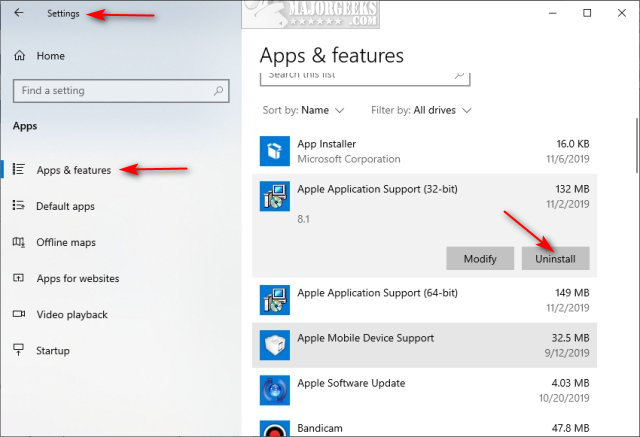Click the 4.03 MB size value
Screen dimensions: 640x437
coord(571,384)
